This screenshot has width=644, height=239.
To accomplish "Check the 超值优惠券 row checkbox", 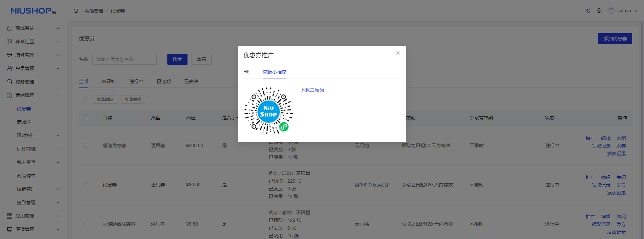I will pyautogui.click(x=86, y=145).
